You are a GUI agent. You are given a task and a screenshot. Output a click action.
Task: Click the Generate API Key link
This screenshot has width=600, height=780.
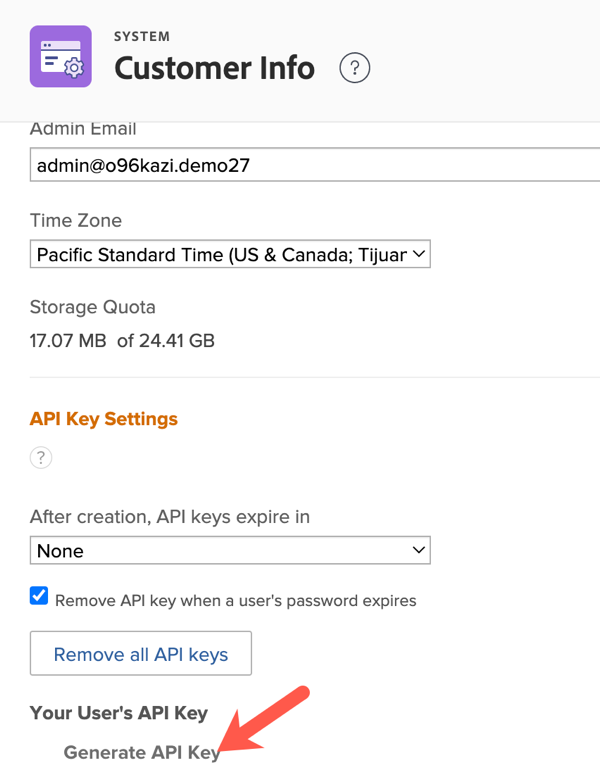pyautogui.click(x=142, y=752)
